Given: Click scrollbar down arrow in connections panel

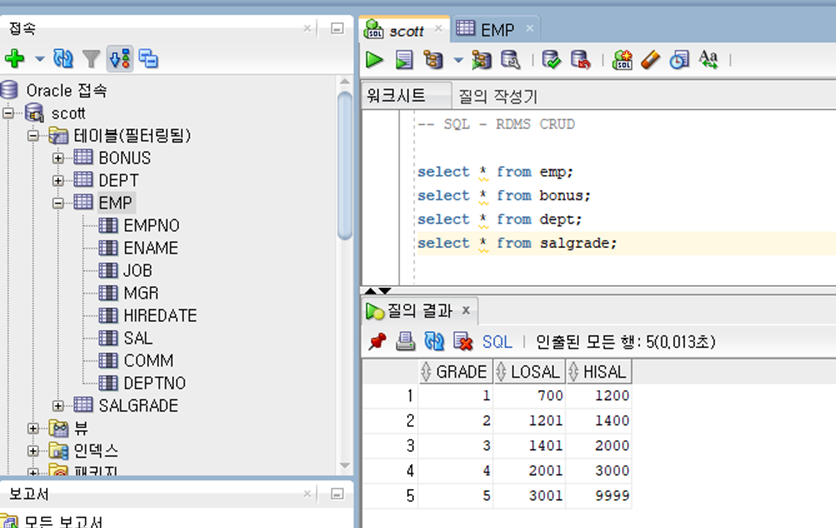Looking at the screenshot, I should pyautogui.click(x=345, y=466).
